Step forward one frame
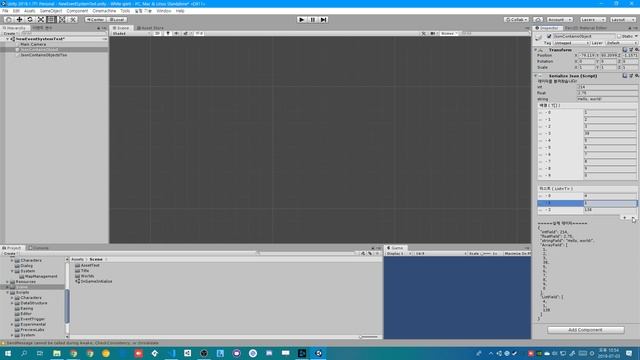The image size is (640, 360). (x=323, y=20)
